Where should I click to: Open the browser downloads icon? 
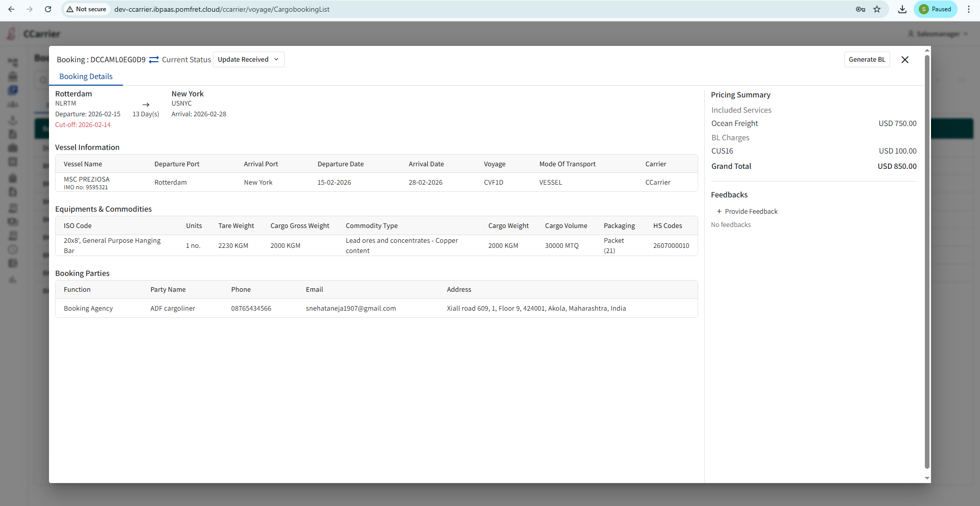click(x=902, y=9)
